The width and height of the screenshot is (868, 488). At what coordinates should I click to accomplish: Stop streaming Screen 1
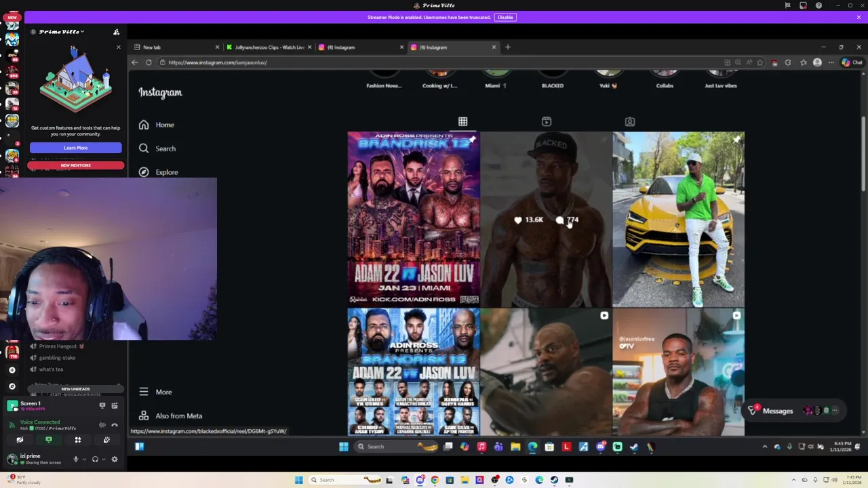[x=102, y=406]
